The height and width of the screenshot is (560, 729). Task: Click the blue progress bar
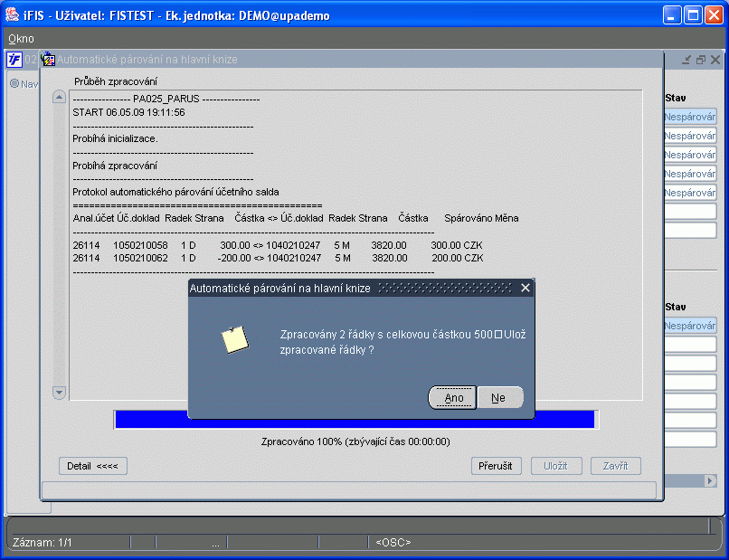pos(355,419)
